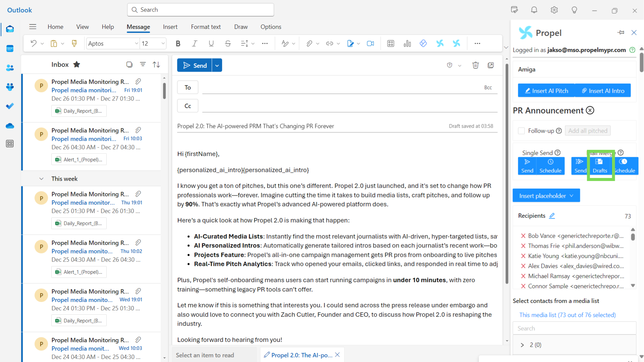This screenshot has width=644, height=362.
Task: Open paste options dropdown arrow
Action: [62, 43]
